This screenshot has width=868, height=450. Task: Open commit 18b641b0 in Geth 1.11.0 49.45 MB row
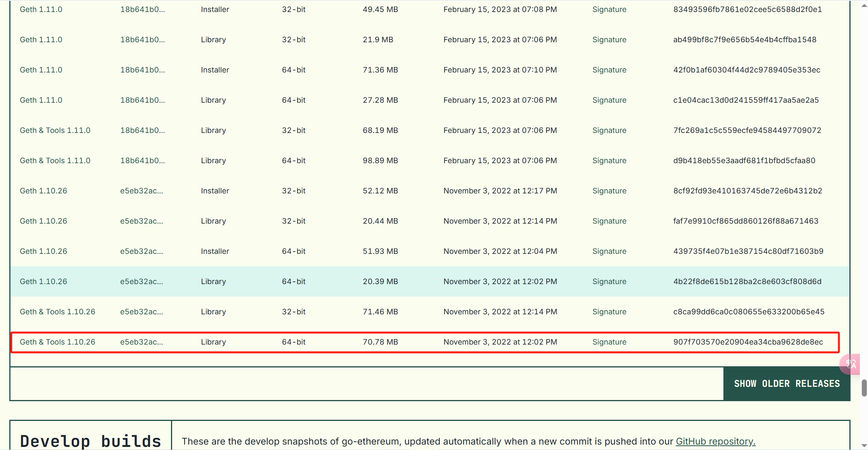[x=142, y=9]
